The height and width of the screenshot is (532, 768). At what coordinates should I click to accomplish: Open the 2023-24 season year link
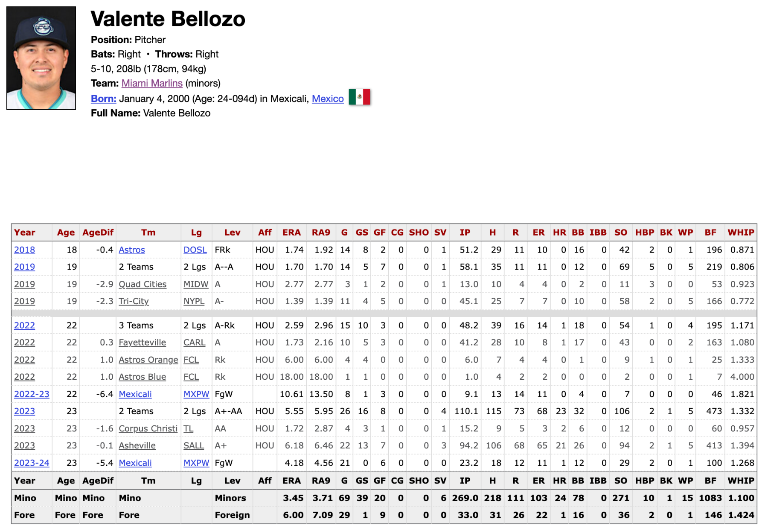coord(32,463)
